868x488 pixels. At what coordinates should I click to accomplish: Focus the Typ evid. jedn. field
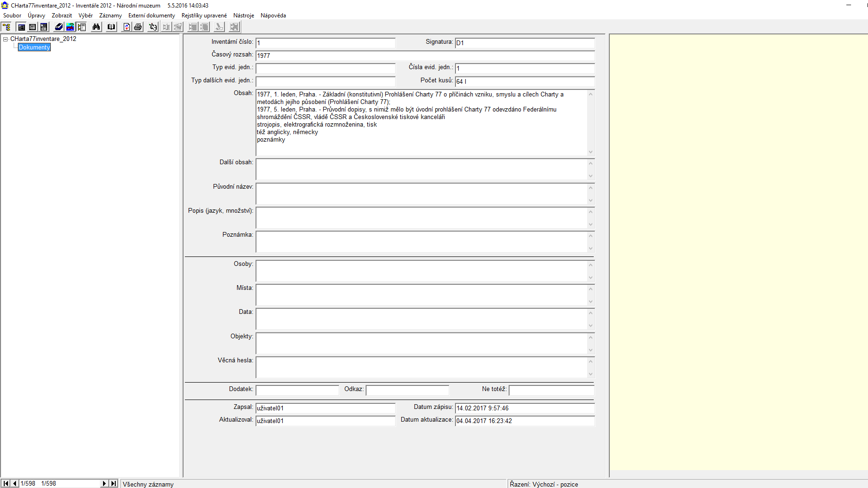[x=326, y=68]
